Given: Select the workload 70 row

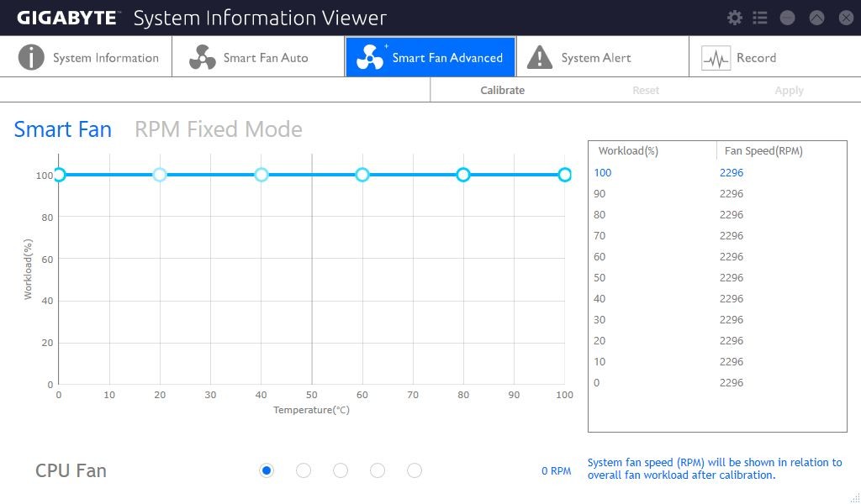Looking at the screenshot, I should coord(717,236).
